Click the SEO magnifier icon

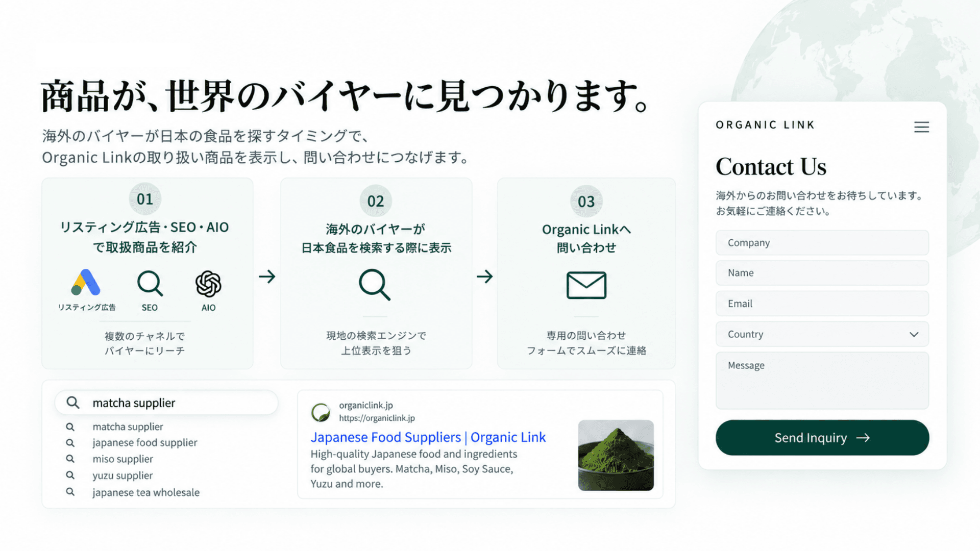pyautogui.click(x=150, y=283)
